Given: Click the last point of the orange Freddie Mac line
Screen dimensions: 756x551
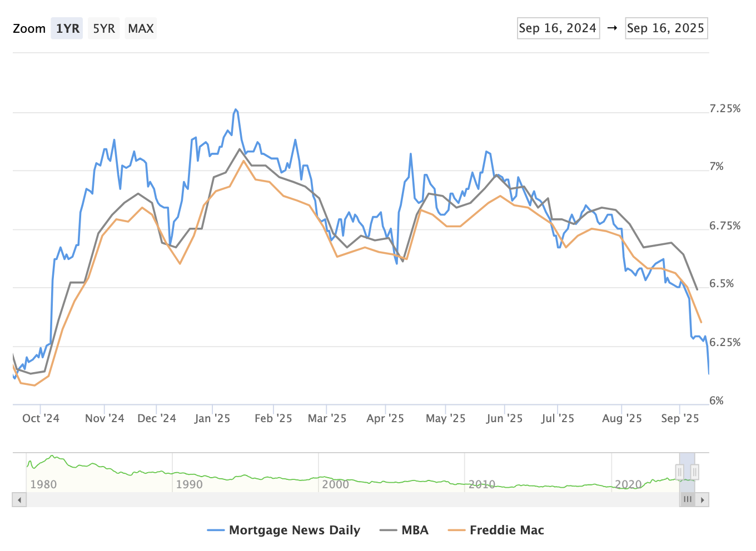Looking at the screenshot, I should click(701, 322).
